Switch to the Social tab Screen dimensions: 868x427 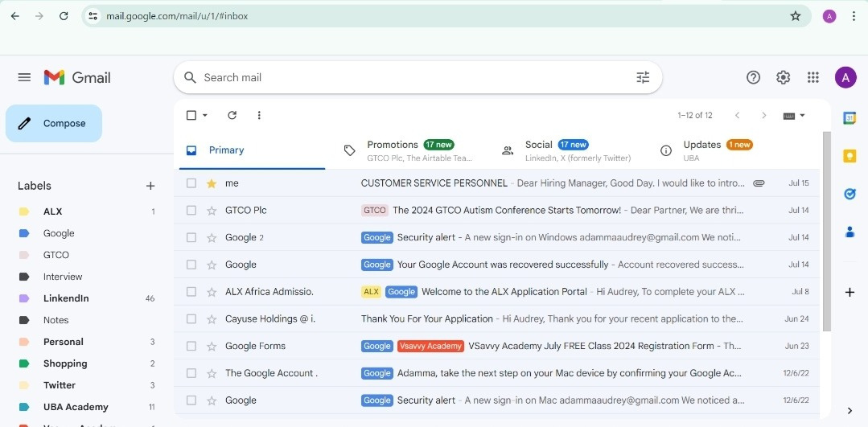coord(570,150)
